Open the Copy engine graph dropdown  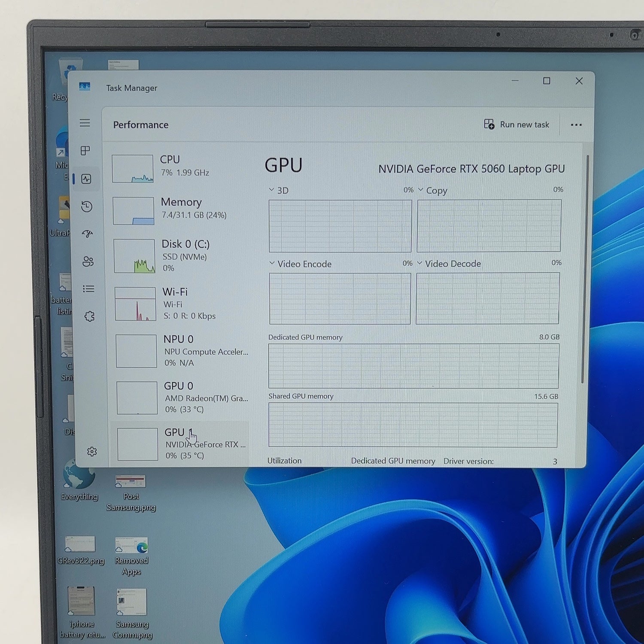click(x=433, y=190)
